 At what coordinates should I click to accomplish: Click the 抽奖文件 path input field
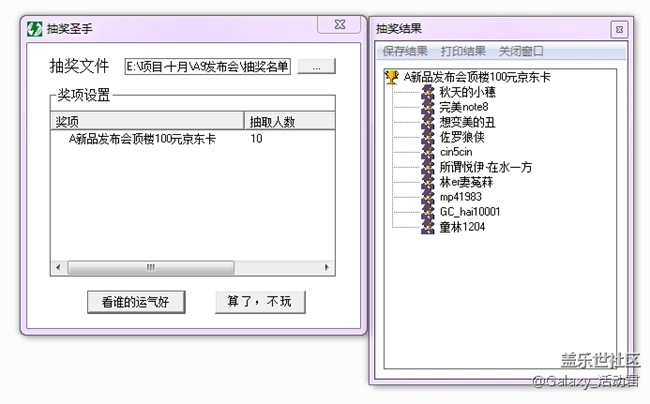pos(207,67)
